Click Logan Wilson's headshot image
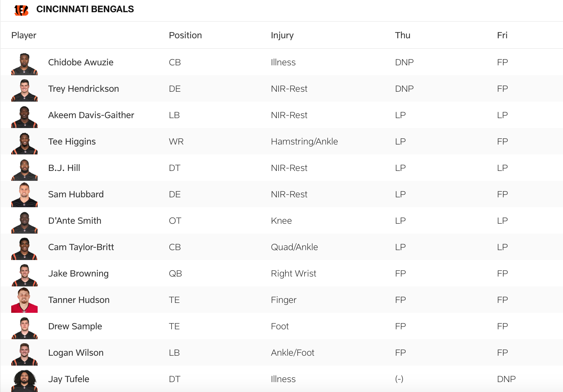 tap(24, 354)
